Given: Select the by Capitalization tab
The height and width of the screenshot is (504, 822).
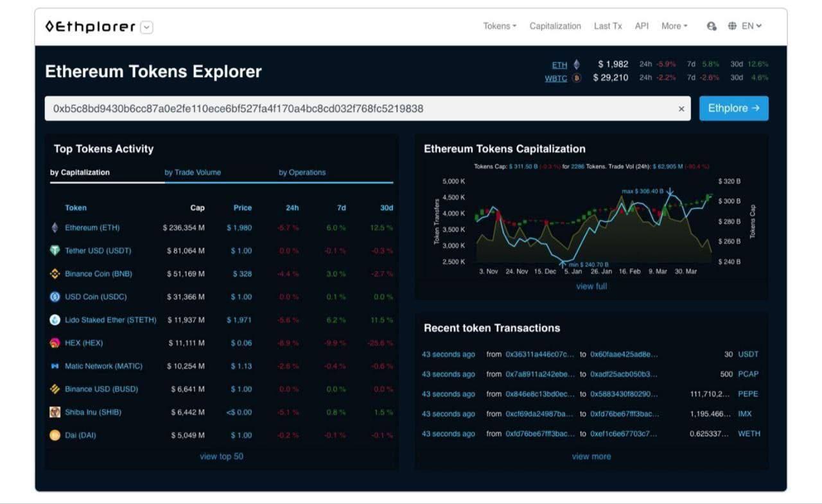Looking at the screenshot, I should point(80,172).
